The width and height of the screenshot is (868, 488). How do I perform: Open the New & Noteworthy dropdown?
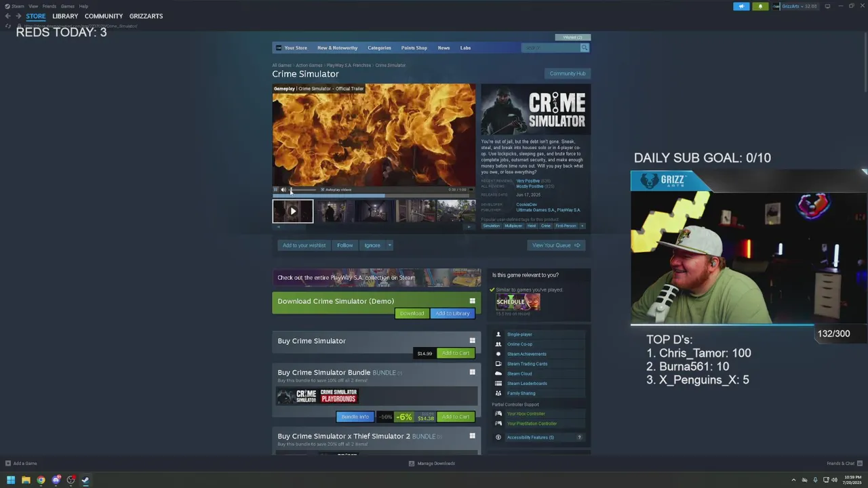coord(337,47)
